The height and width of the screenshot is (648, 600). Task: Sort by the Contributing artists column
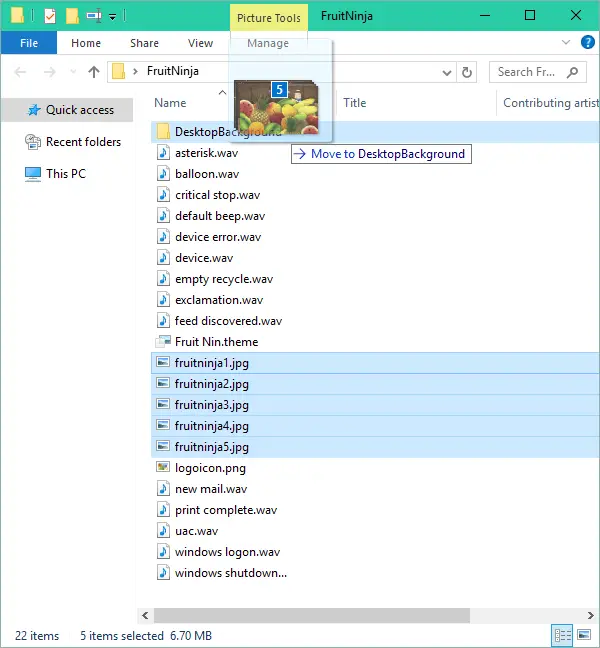coord(551,102)
